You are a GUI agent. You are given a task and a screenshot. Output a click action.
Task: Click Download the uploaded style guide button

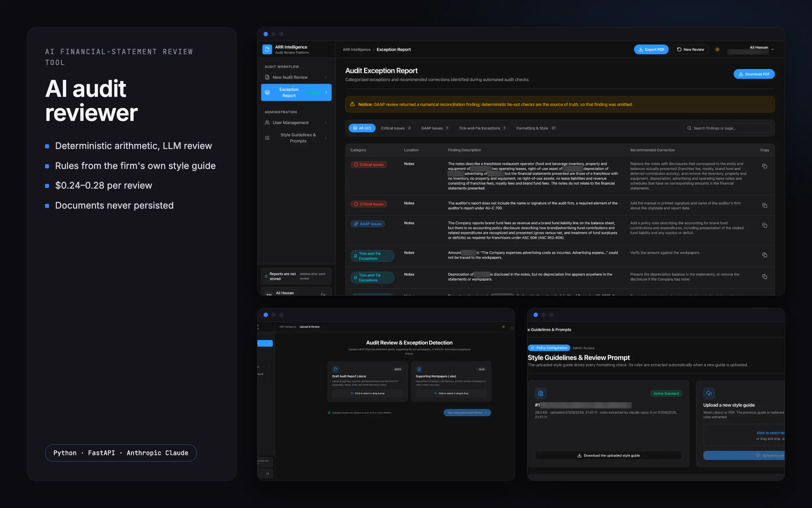(x=608, y=456)
